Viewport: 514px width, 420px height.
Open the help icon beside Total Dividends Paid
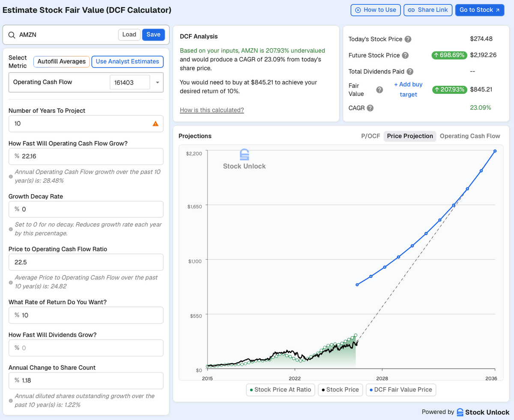pos(410,72)
